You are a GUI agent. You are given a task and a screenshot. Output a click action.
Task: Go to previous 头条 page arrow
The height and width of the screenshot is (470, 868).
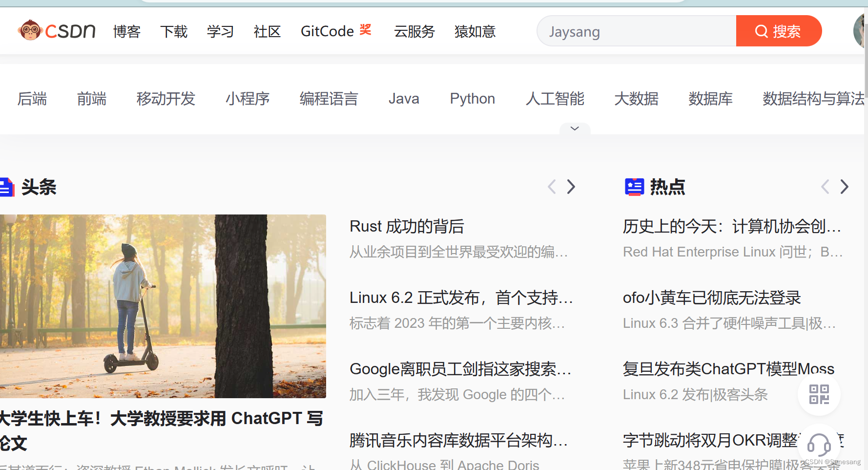[552, 187]
